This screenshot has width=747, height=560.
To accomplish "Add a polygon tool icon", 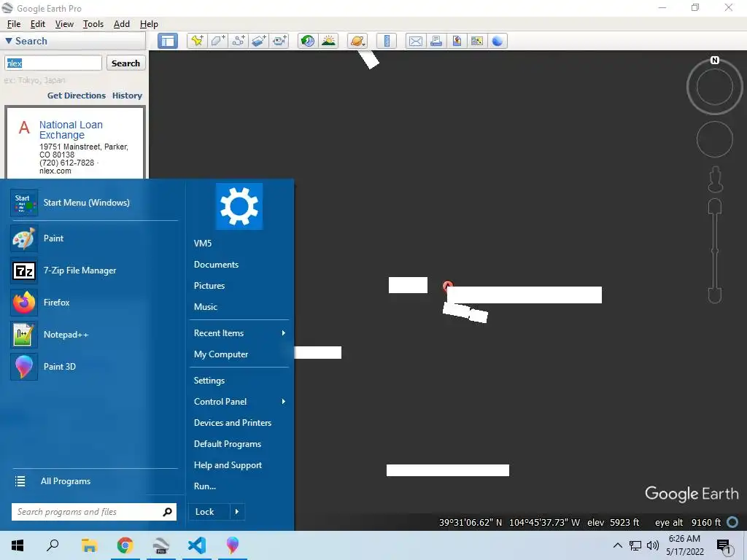I will 217,41.
